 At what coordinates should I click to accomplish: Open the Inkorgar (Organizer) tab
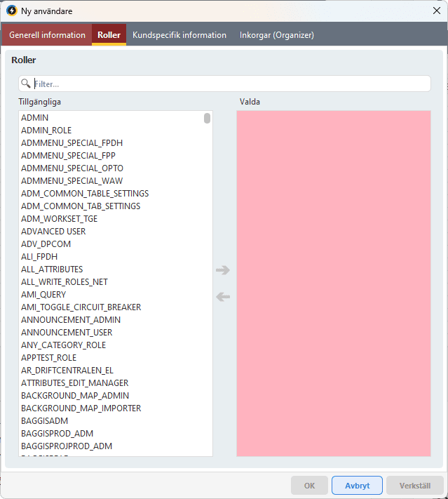tap(276, 35)
